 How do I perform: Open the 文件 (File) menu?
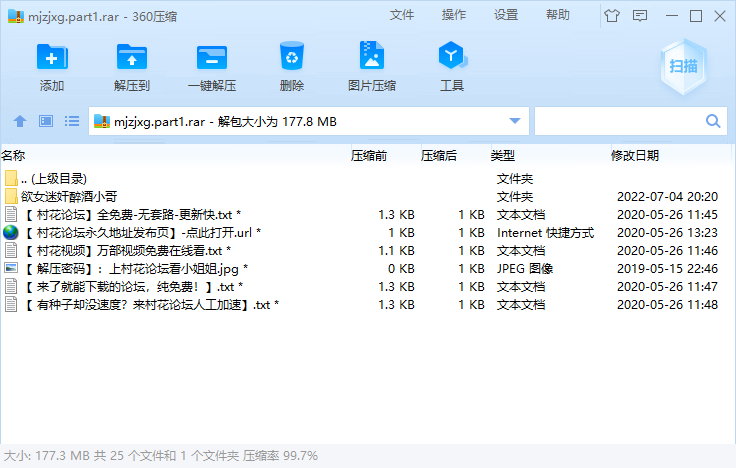[402, 15]
